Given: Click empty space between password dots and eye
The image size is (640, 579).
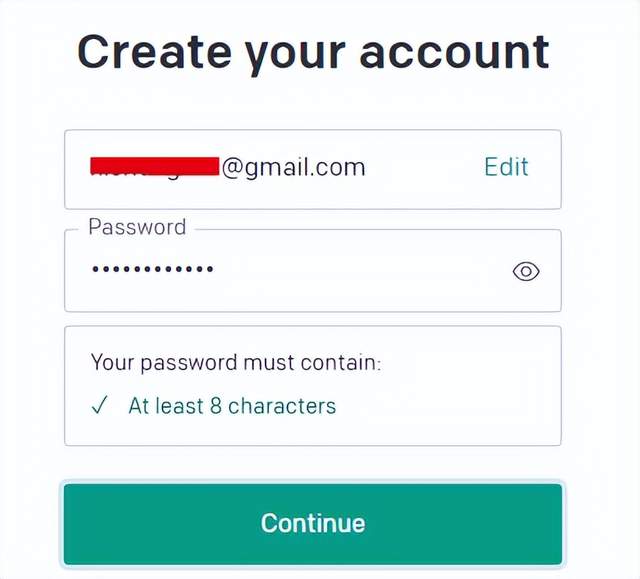Looking at the screenshot, I should pyautogui.click(x=360, y=271).
